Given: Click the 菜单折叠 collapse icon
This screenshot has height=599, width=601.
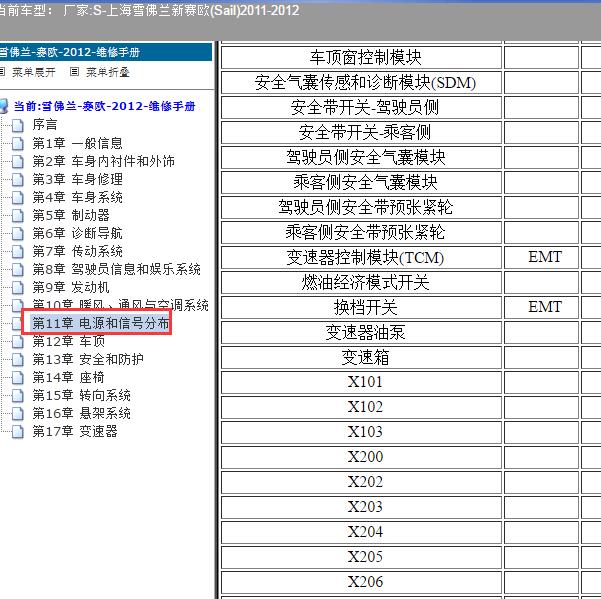Looking at the screenshot, I should pos(74,72).
